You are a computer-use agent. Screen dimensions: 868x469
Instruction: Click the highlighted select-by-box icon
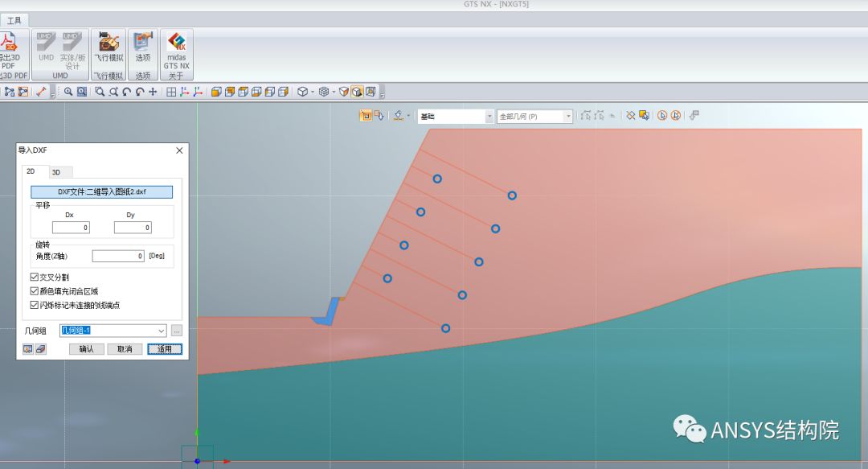366,115
